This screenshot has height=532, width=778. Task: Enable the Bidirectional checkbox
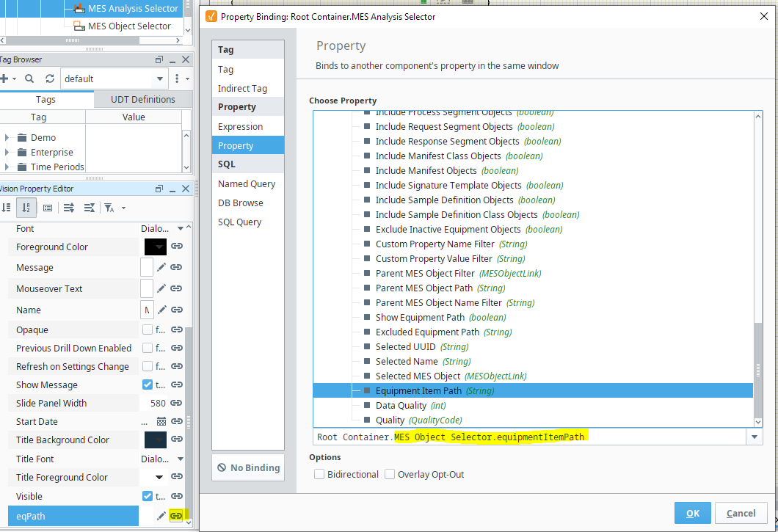(x=319, y=475)
